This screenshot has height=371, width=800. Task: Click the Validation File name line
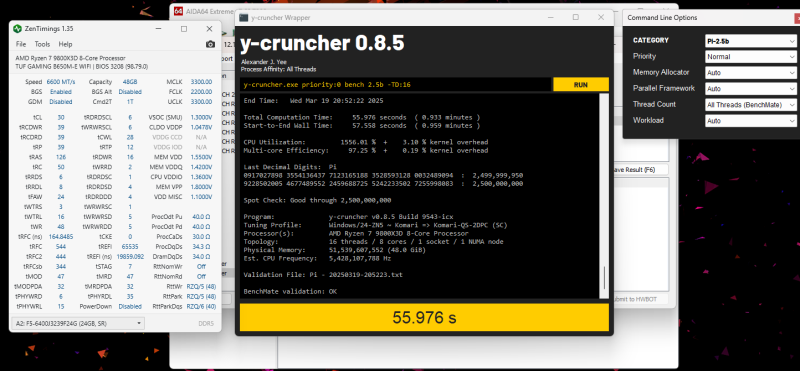323,275
